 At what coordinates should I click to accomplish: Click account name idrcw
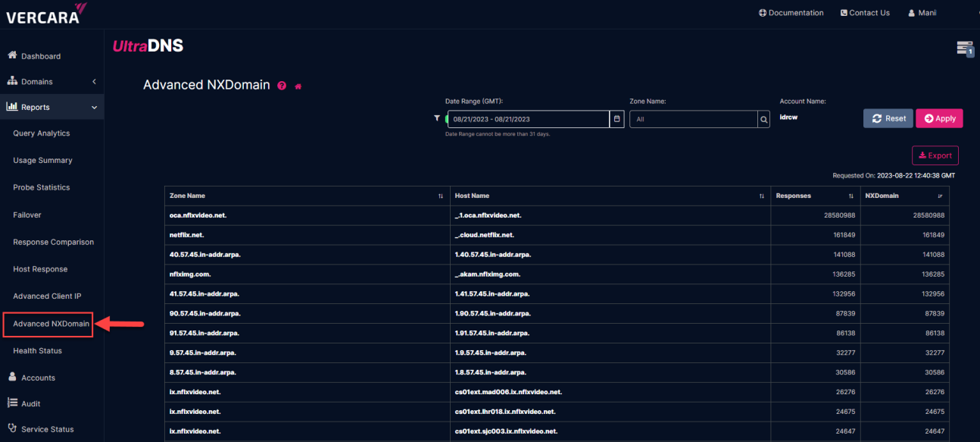(790, 118)
